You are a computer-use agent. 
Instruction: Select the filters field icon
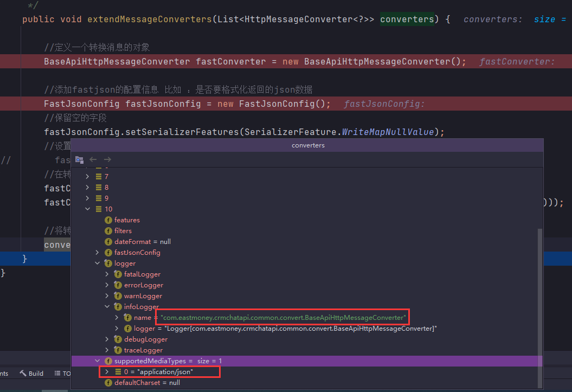click(x=108, y=230)
